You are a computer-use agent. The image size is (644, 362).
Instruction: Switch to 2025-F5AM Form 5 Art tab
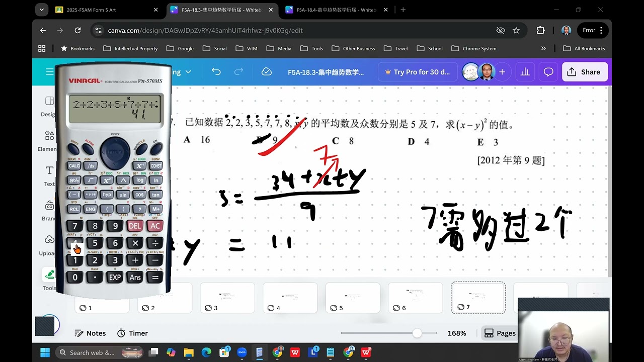coord(107,10)
